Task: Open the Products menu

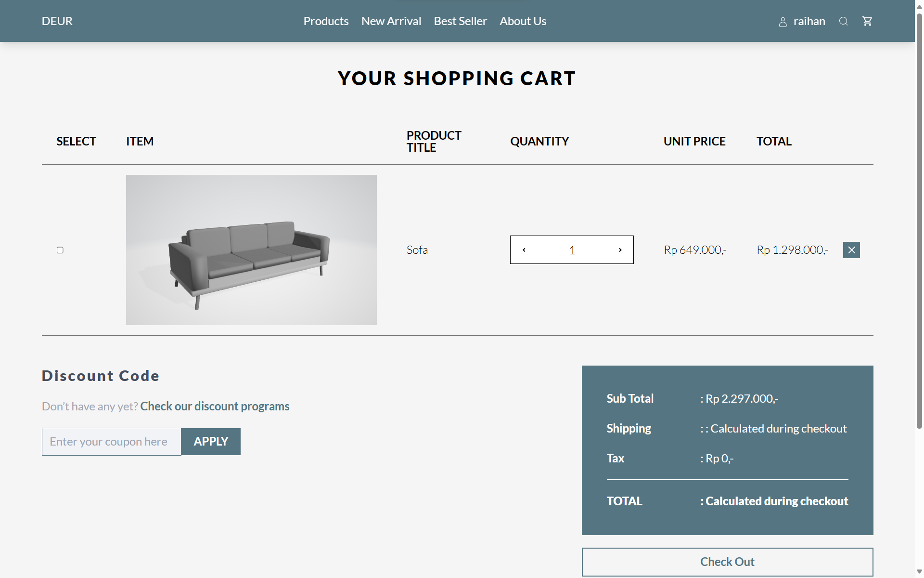Action: [326, 21]
